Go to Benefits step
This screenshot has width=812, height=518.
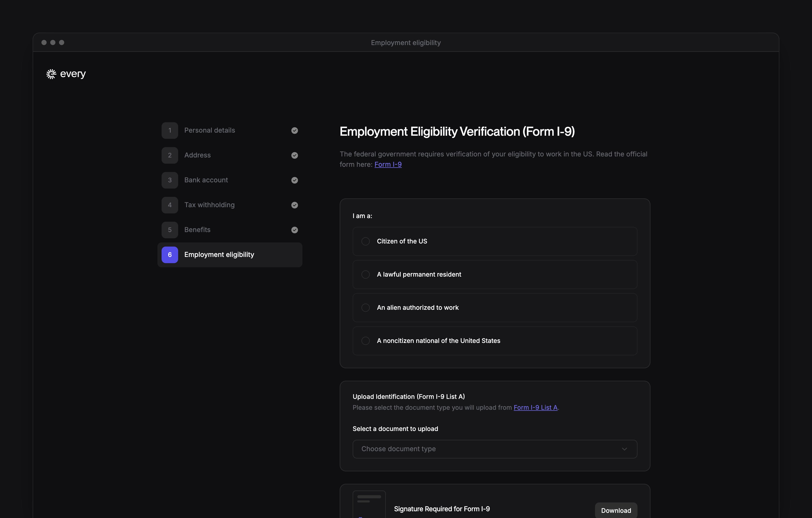(x=230, y=230)
